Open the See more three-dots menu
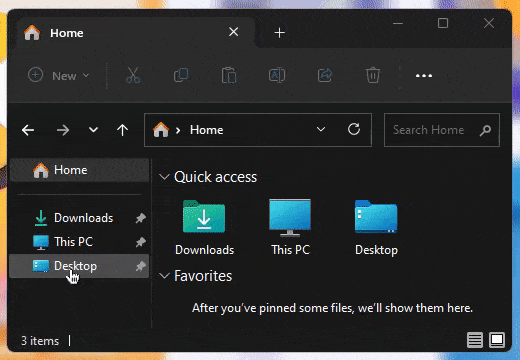The height and width of the screenshot is (360, 520). click(424, 76)
